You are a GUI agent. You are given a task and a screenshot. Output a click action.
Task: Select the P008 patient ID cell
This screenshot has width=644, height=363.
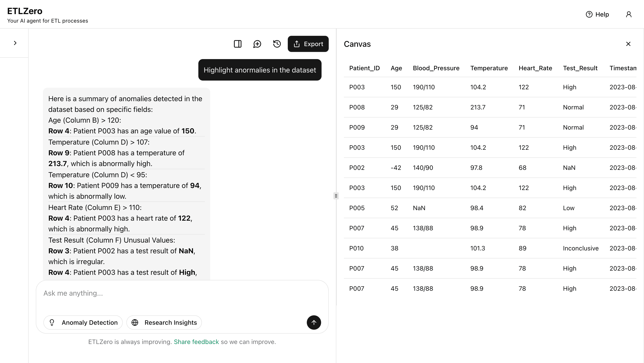357,107
